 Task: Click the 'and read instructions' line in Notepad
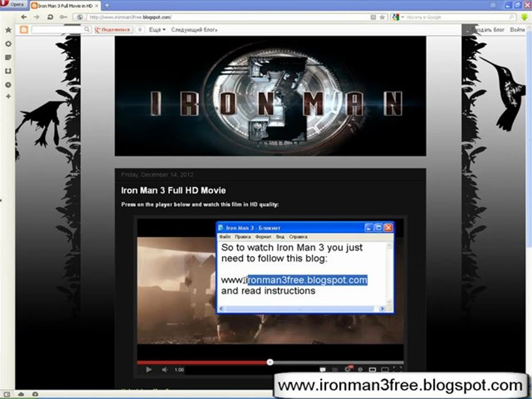tap(268, 291)
